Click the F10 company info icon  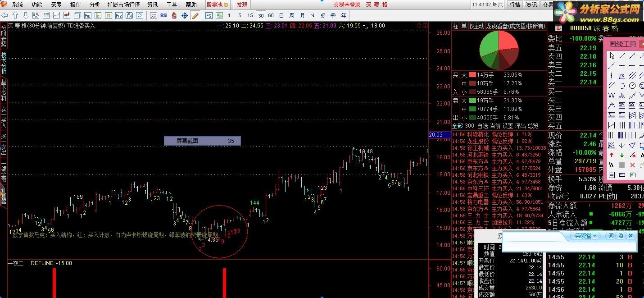coord(87,15)
